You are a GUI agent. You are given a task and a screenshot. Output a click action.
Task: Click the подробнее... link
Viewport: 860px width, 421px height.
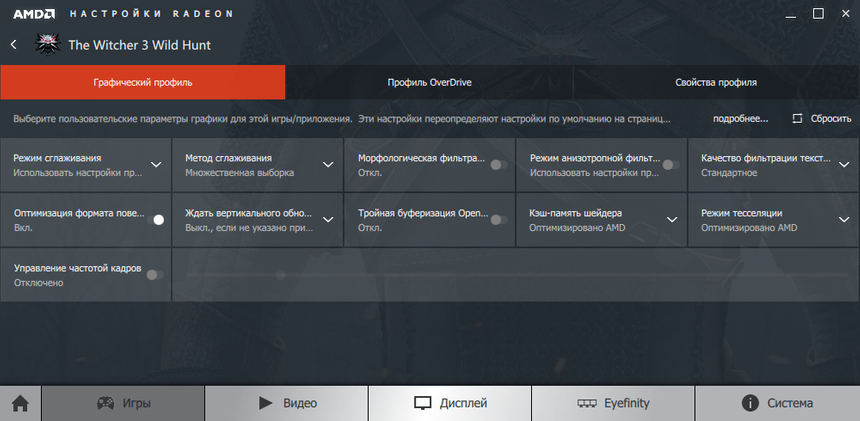pyautogui.click(x=740, y=118)
